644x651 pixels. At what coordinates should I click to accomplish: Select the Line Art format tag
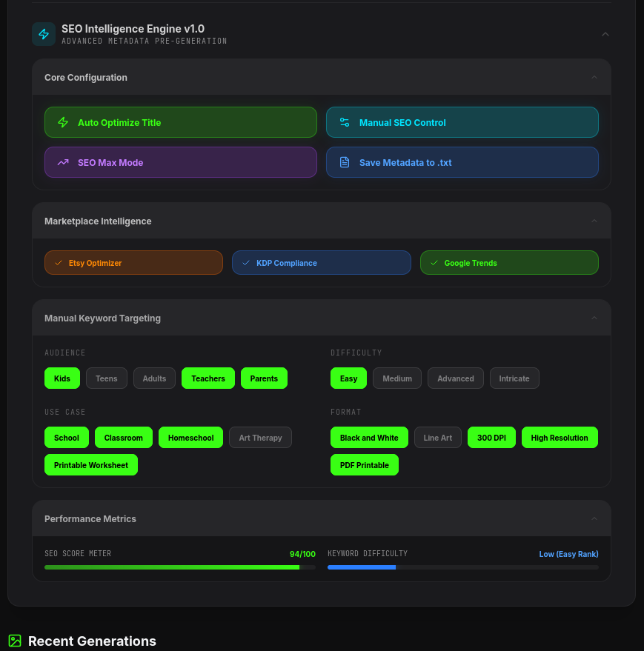coord(438,438)
